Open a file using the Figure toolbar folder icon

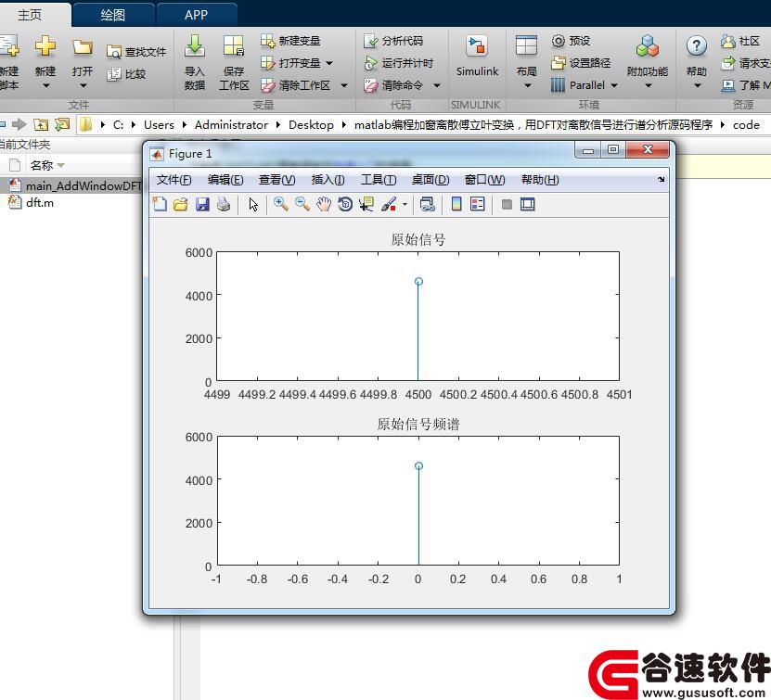point(181,204)
